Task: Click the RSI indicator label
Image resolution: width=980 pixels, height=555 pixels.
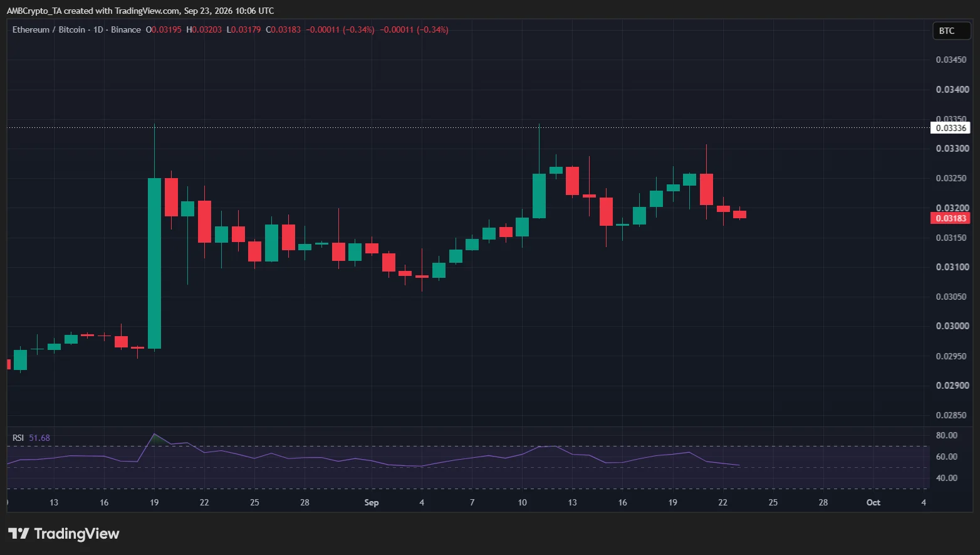Action: 19,438
